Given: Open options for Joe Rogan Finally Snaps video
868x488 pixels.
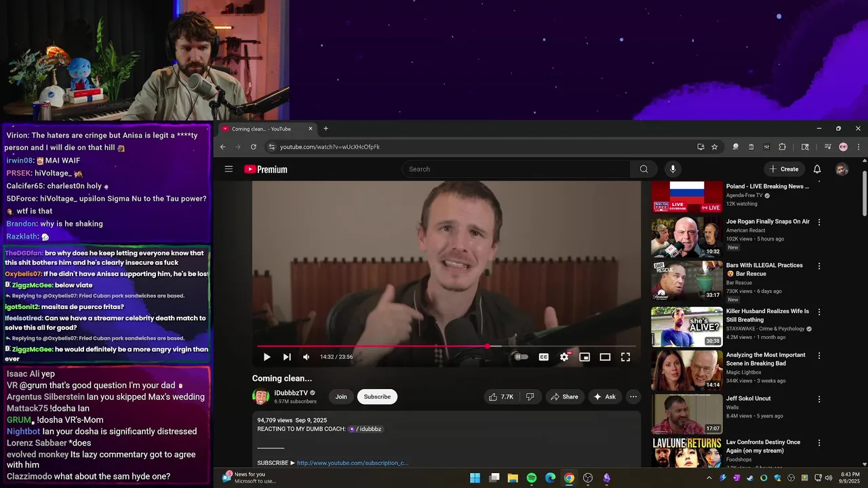Looking at the screenshot, I should click(819, 222).
